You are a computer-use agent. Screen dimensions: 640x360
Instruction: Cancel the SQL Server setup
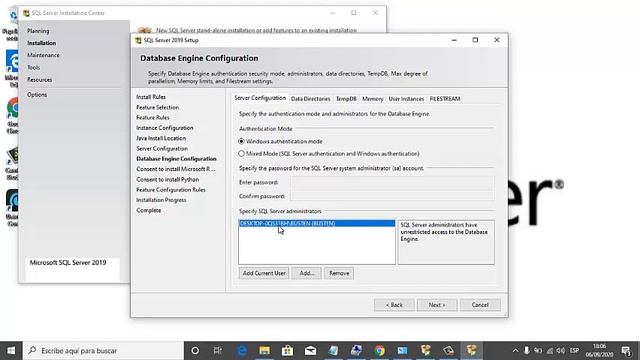(x=480, y=305)
